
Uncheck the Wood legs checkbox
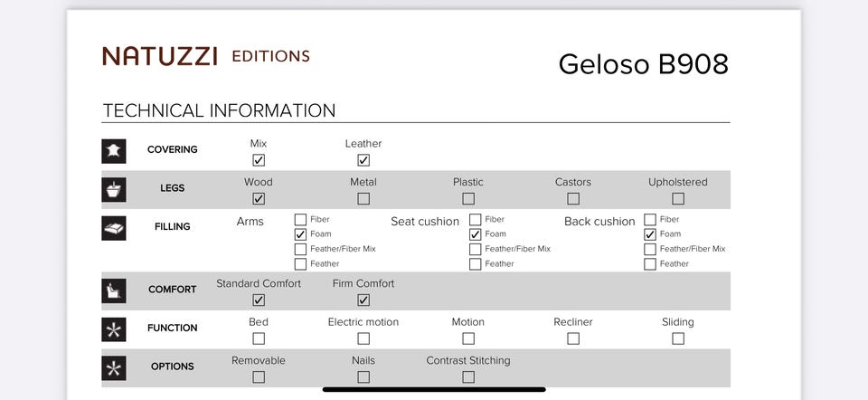[x=259, y=198]
